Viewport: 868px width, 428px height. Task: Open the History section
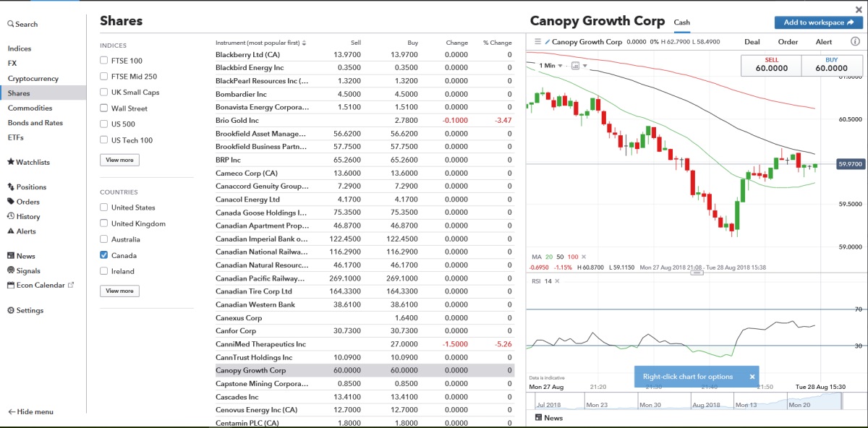click(x=23, y=216)
